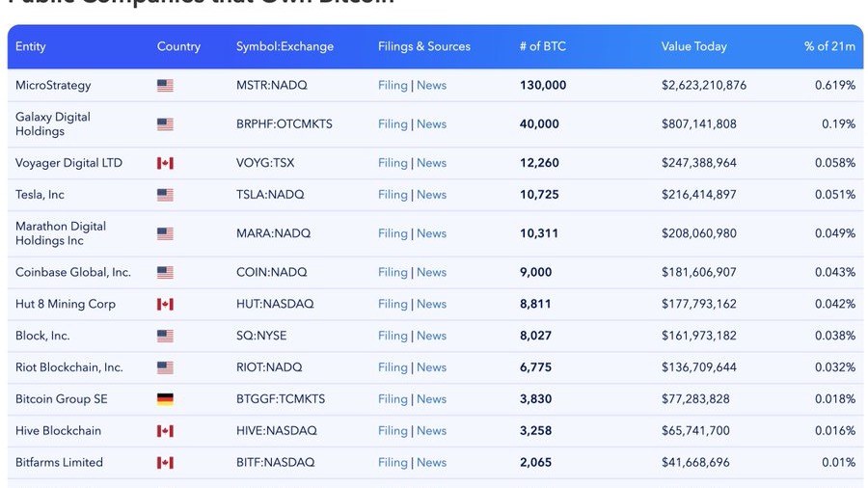868x488 pixels.
Task: Open MicroStrategy Filing link
Action: tap(393, 86)
